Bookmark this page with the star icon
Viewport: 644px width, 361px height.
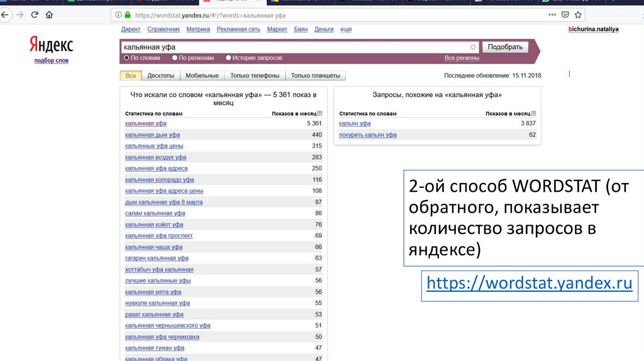579,15
